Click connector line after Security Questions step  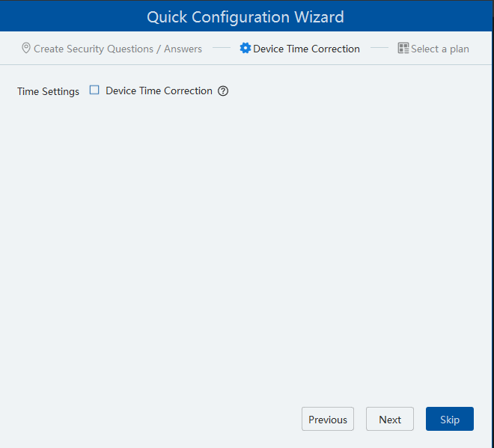221,49
